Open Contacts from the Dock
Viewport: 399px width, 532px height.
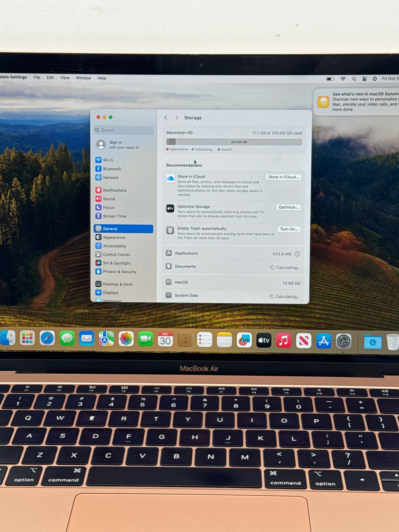click(x=185, y=340)
